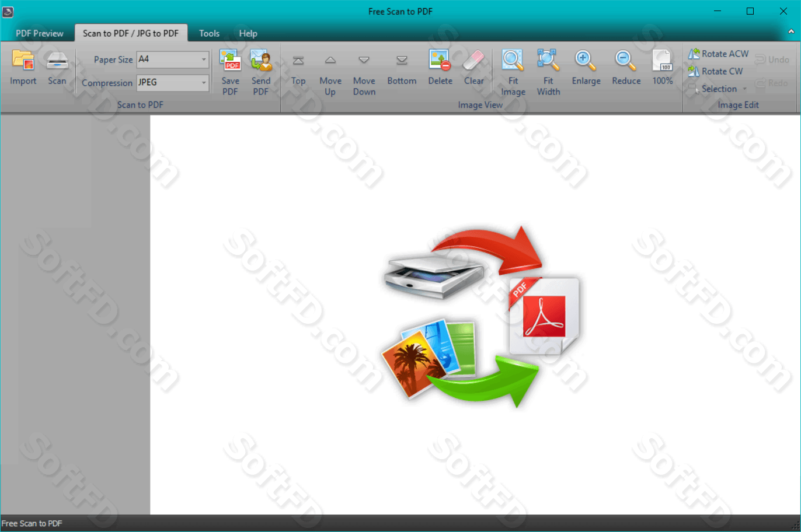Move image to Top
This screenshot has height=532, width=801.
pos(298,61)
